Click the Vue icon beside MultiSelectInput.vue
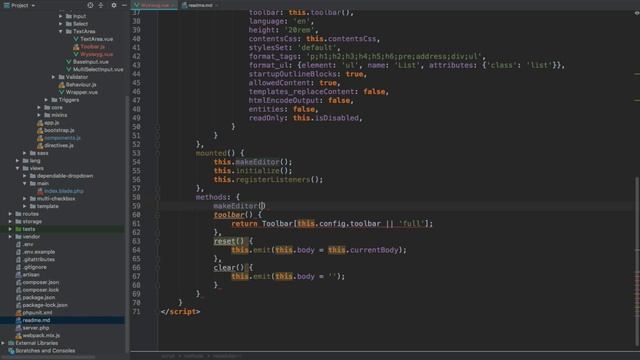Screen dimensions: 640x360 (x=69, y=69)
